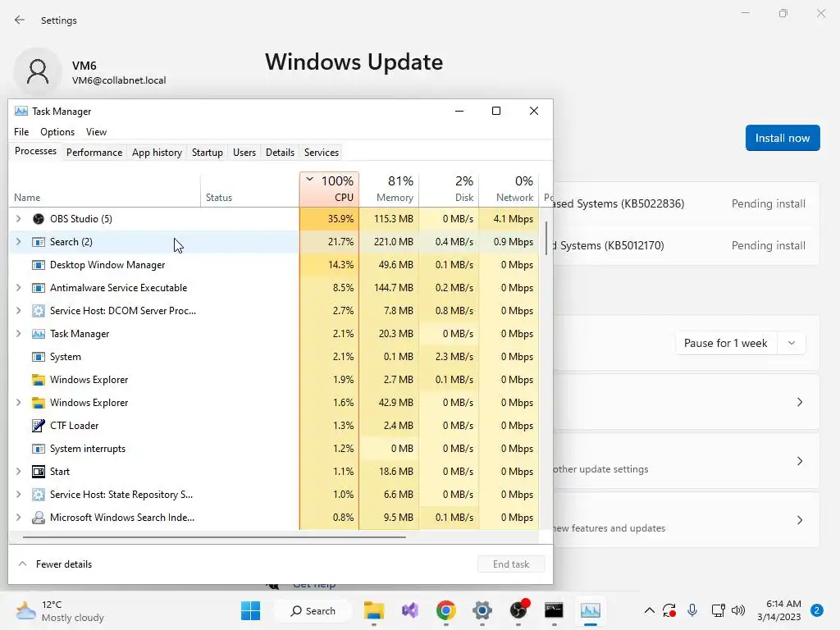Click the VM6 user avatar in Settings

click(x=38, y=72)
